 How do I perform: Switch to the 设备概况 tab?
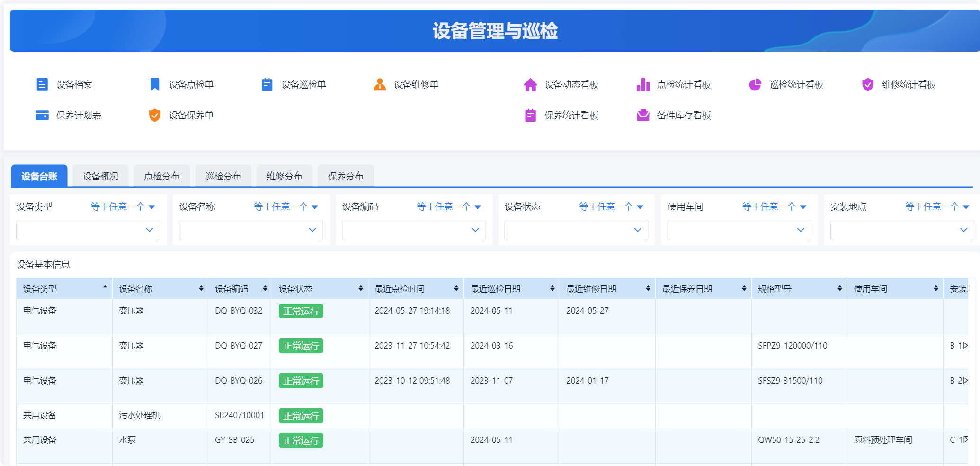point(100,176)
